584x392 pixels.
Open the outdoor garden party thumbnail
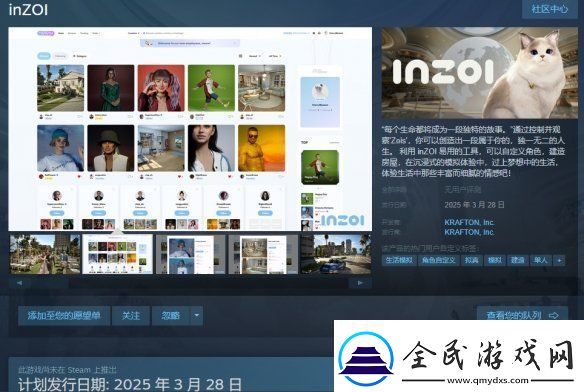(x=45, y=254)
